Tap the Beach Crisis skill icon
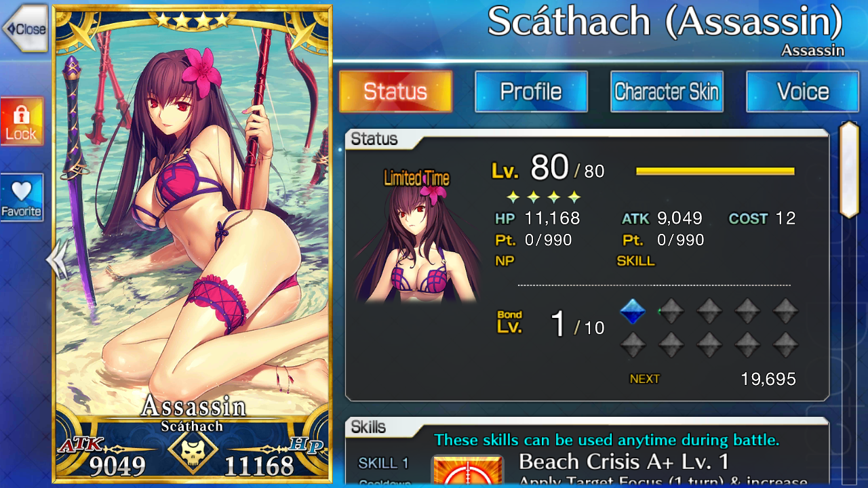This screenshot has width=868, height=488. [467, 471]
